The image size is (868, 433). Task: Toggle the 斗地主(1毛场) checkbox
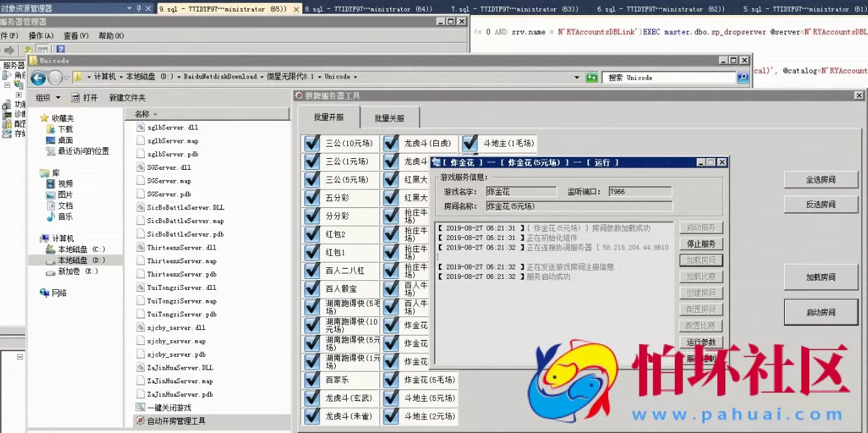pos(470,144)
